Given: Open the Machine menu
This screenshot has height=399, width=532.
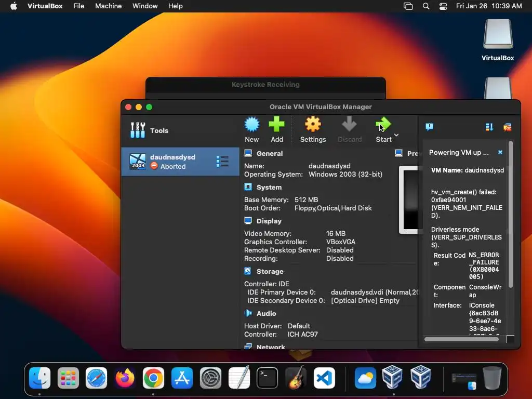Looking at the screenshot, I should point(108,6).
